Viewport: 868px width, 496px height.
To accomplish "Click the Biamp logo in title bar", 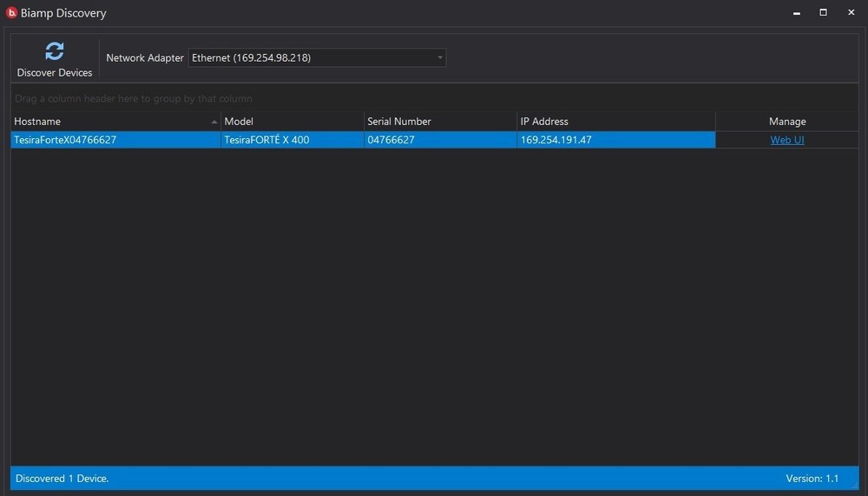I will point(12,13).
